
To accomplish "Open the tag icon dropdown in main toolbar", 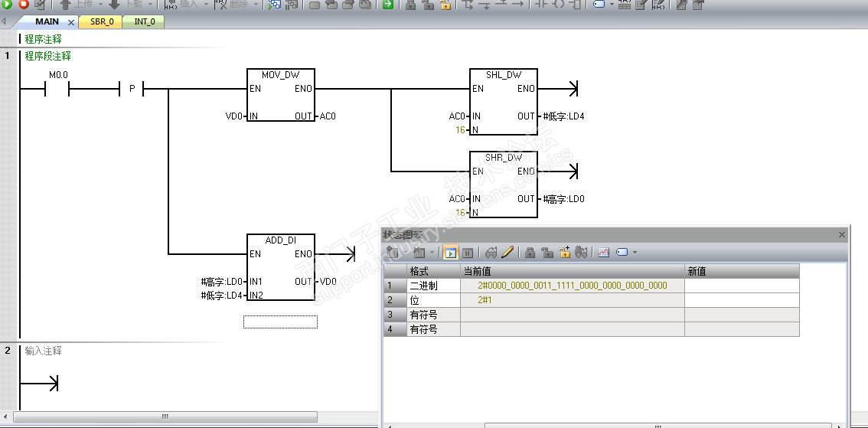I will pos(612,5).
